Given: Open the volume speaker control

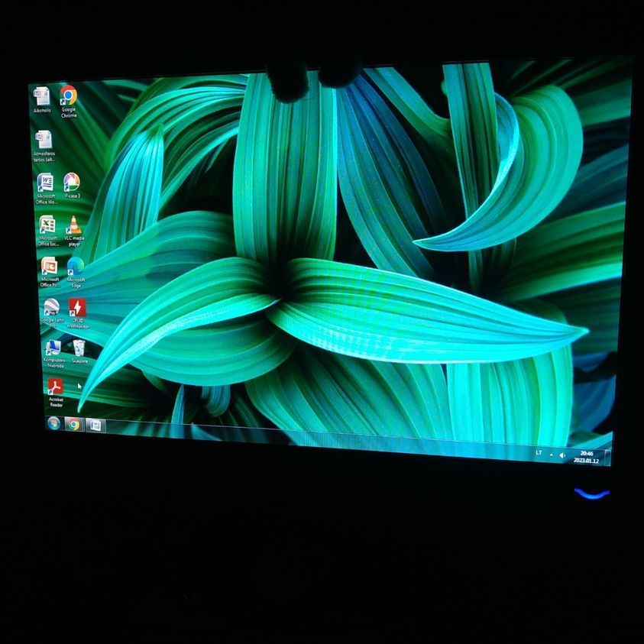Looking at the screenshot, I should (x=563, y=455).
